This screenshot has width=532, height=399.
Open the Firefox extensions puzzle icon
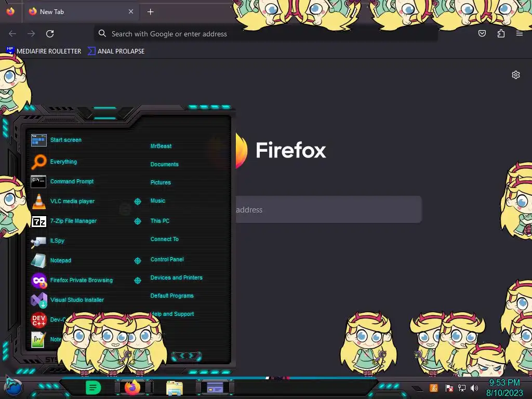click(x=501, y=33)
